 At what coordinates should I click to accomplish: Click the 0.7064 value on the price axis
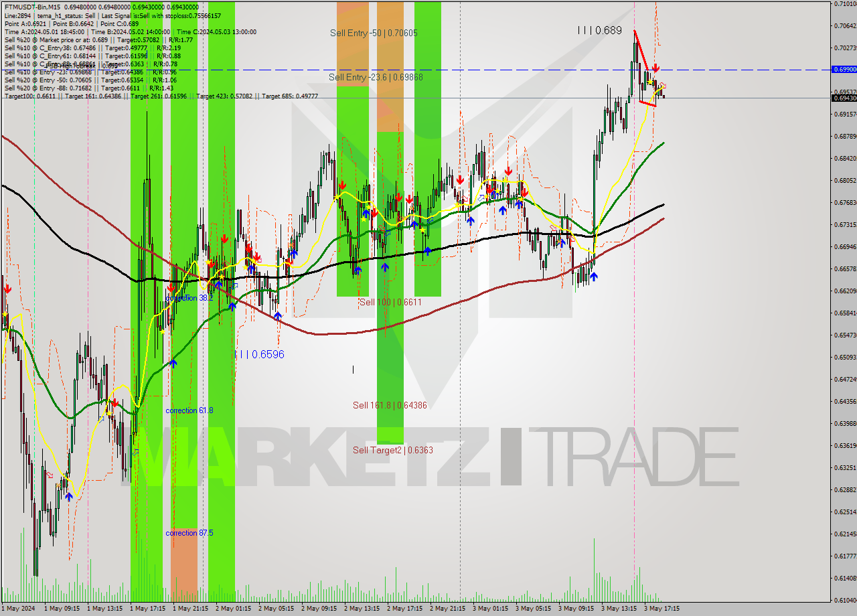845,26
